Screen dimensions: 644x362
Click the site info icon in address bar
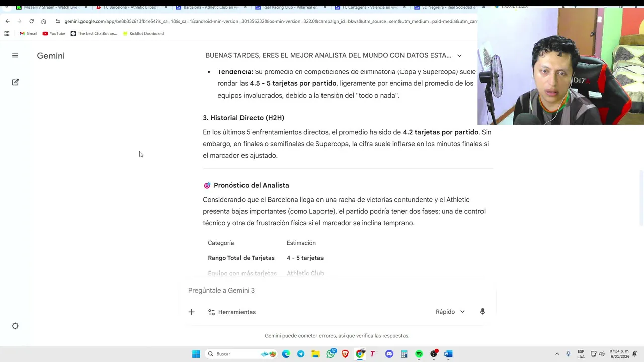58,21
